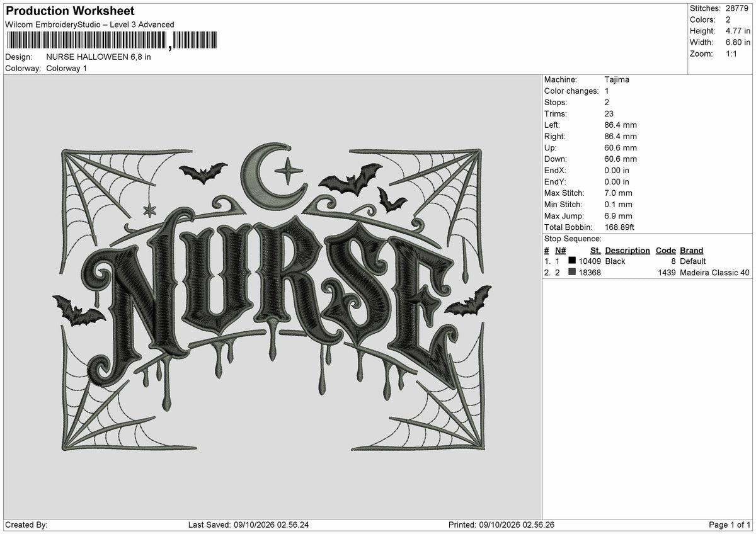
Task: Click the dark gray swatch for stop 2
Action: [572, 272]
